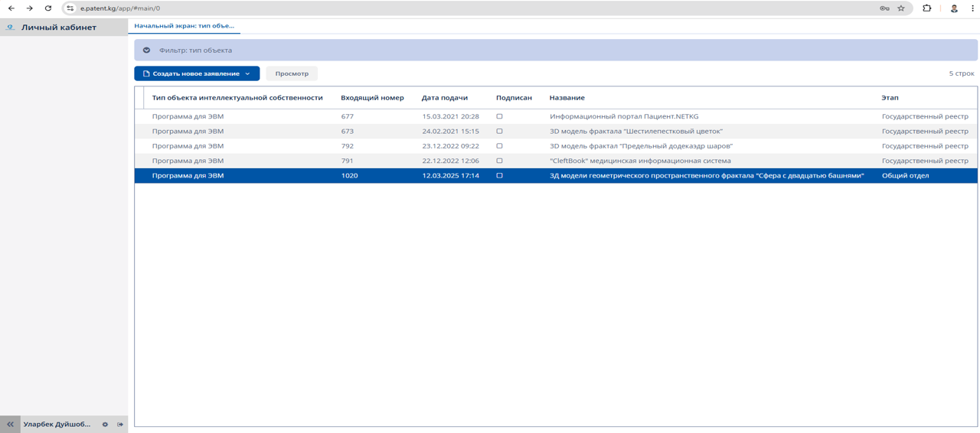View site information icon in address bar
Image resolution: width=980 pixels, height=433 pixels.
tap(70, 8)
